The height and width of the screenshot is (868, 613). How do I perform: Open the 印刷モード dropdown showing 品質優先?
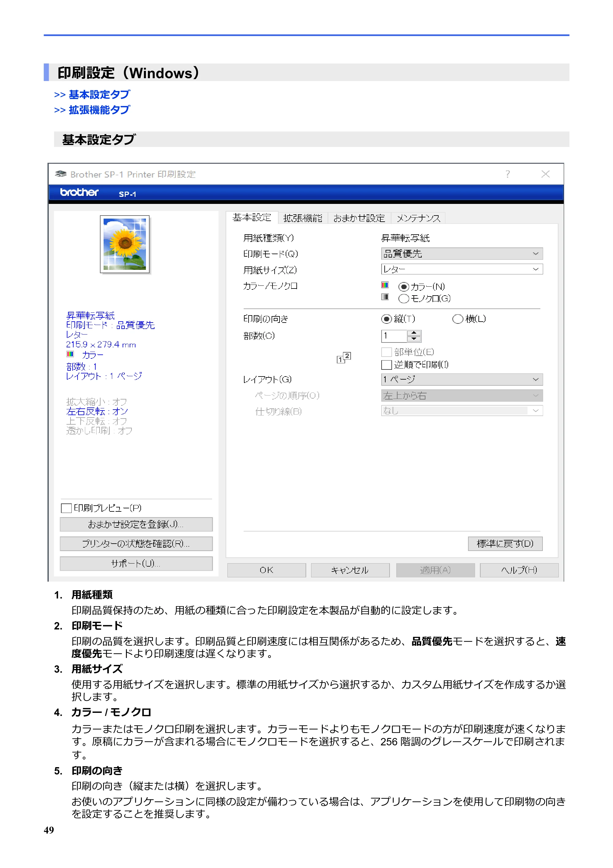(462, 254)
